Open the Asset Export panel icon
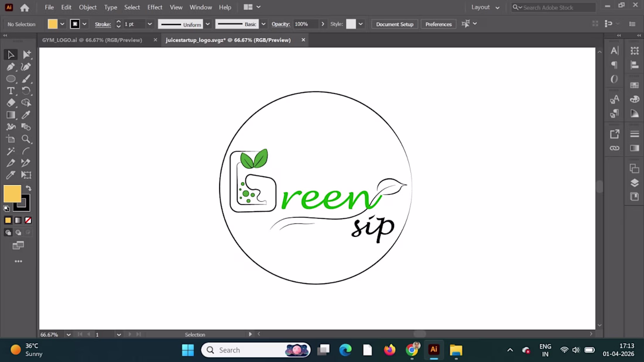 [614, 134]
